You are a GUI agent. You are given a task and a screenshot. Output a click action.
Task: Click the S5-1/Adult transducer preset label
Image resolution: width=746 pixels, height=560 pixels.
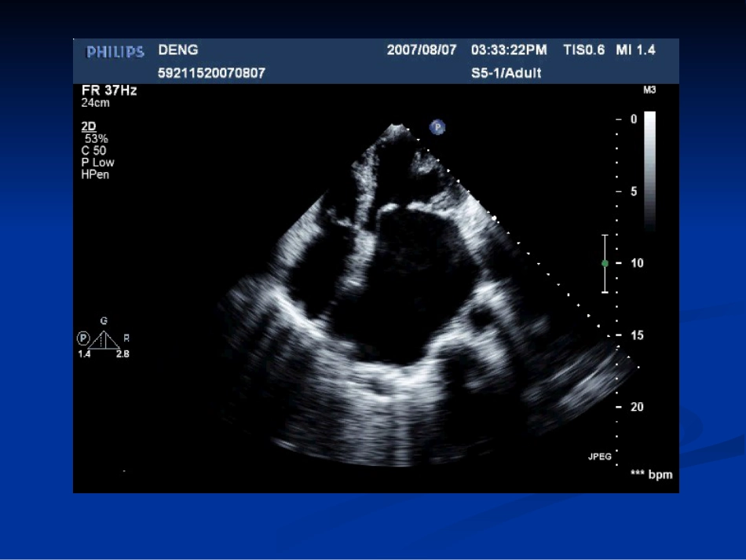pyautogui.click(x=506, y=73)
